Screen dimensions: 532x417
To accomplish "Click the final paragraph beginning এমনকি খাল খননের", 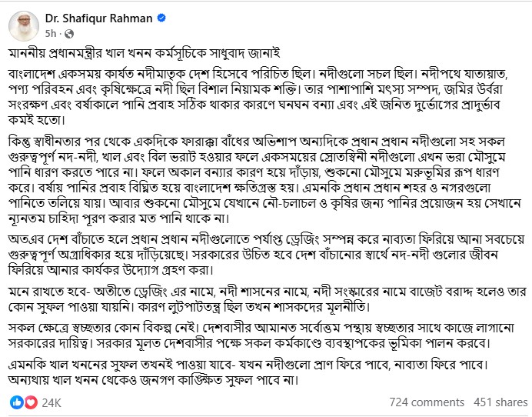I will 261,372.
